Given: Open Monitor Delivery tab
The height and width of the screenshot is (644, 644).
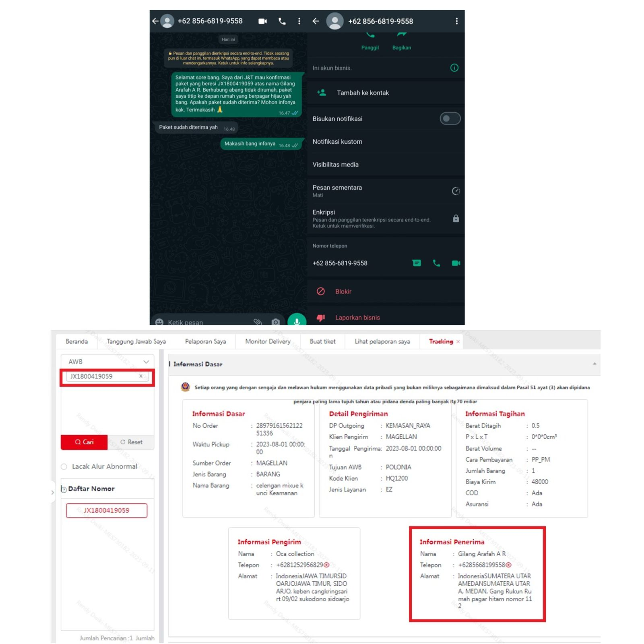Looking at the screenshot, I should (268, 341).
